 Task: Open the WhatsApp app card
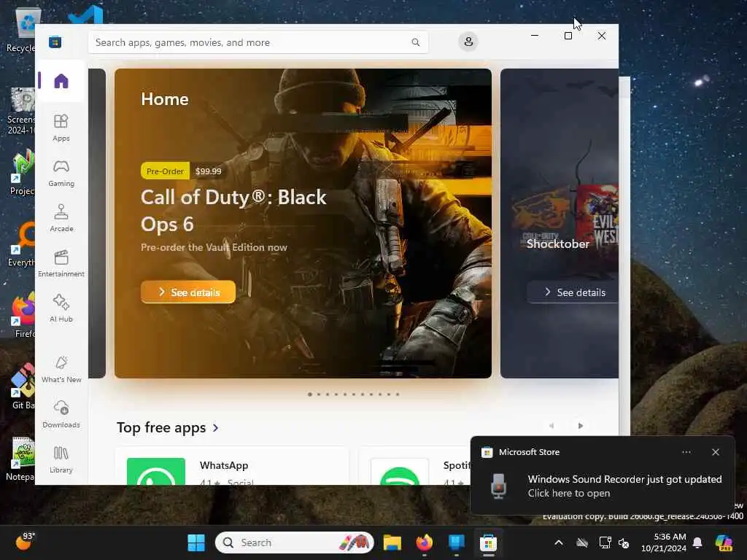coord(233,467)
